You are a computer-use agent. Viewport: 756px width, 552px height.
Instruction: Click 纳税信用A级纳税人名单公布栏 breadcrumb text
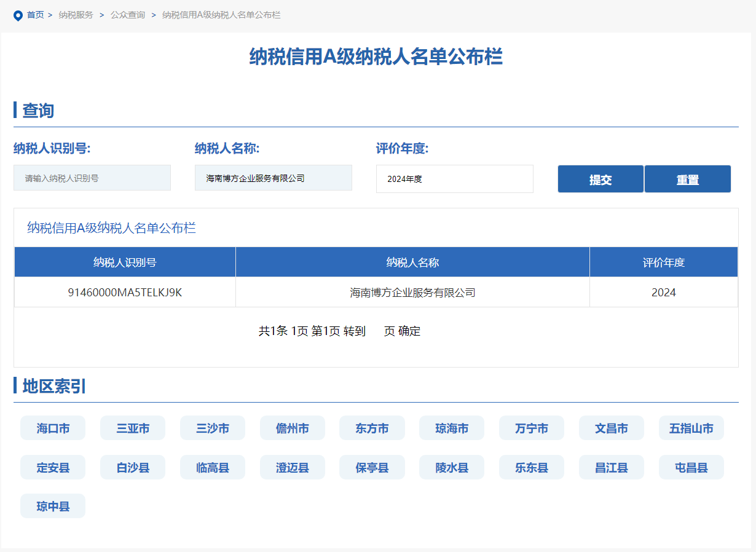point(221,15)
